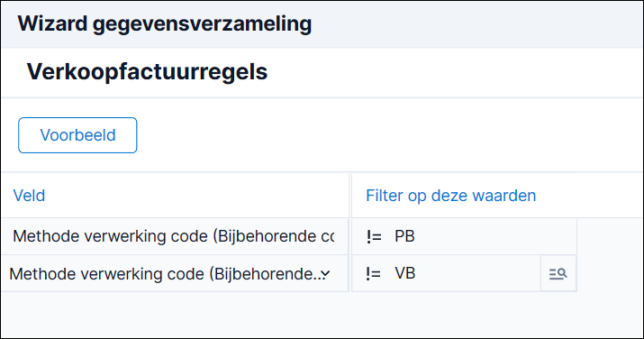
Task: Select the first row Methode verwerking code field
Action: (x=174, y=236)
